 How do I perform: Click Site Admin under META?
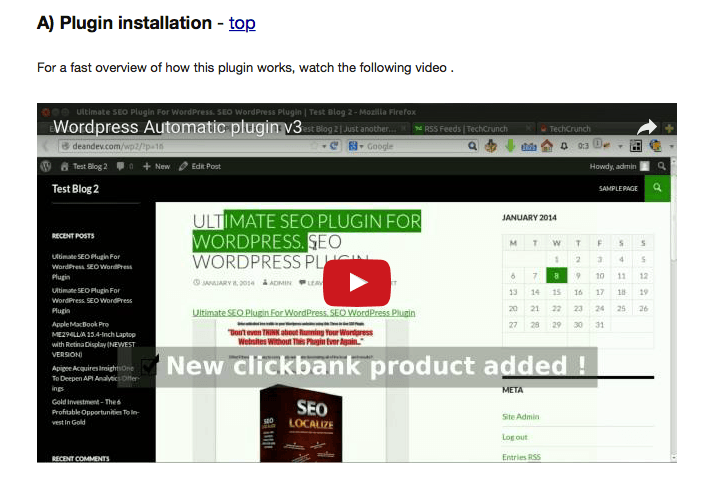[x=520, y=416]
